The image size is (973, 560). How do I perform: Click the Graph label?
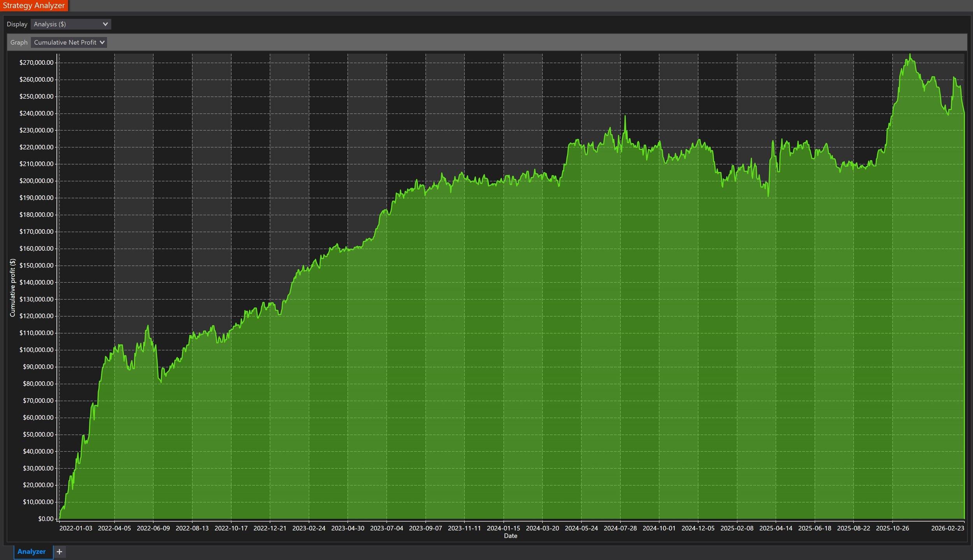click(19, 42)
